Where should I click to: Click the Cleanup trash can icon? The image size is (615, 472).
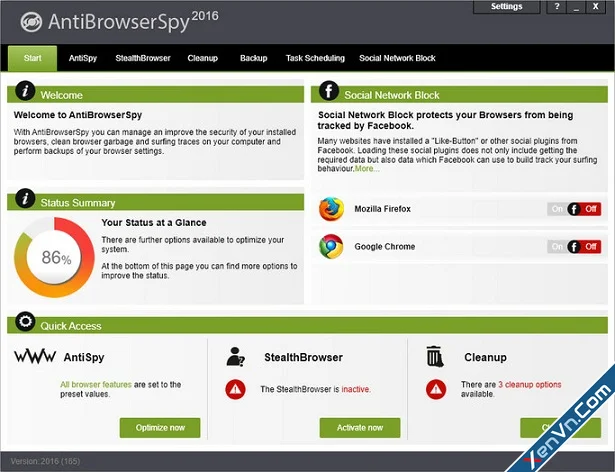coord(435,356)
